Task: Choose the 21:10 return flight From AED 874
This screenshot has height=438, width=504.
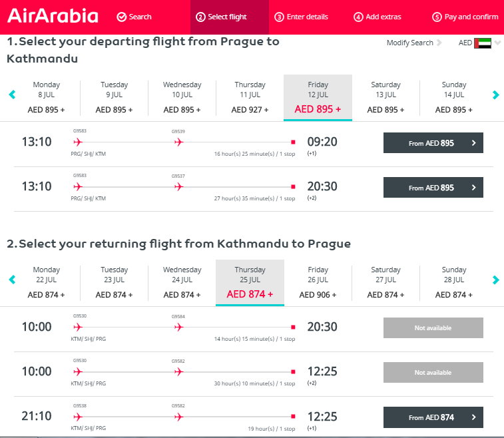Action: coord(433,417)
